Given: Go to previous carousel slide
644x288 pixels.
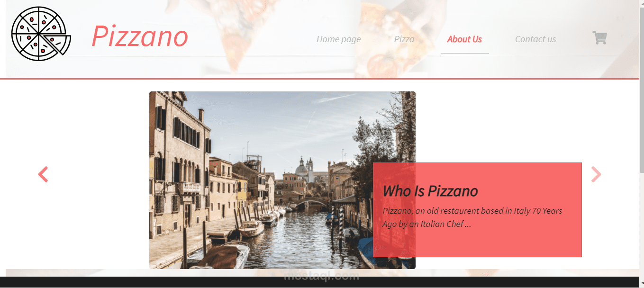Looking at the screenshot, I should click(43, 174).
